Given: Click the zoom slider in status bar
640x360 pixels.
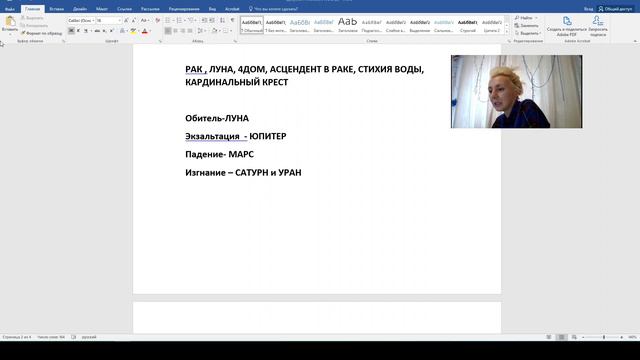Looking at the screenshot, I should (x=604, y=337).
